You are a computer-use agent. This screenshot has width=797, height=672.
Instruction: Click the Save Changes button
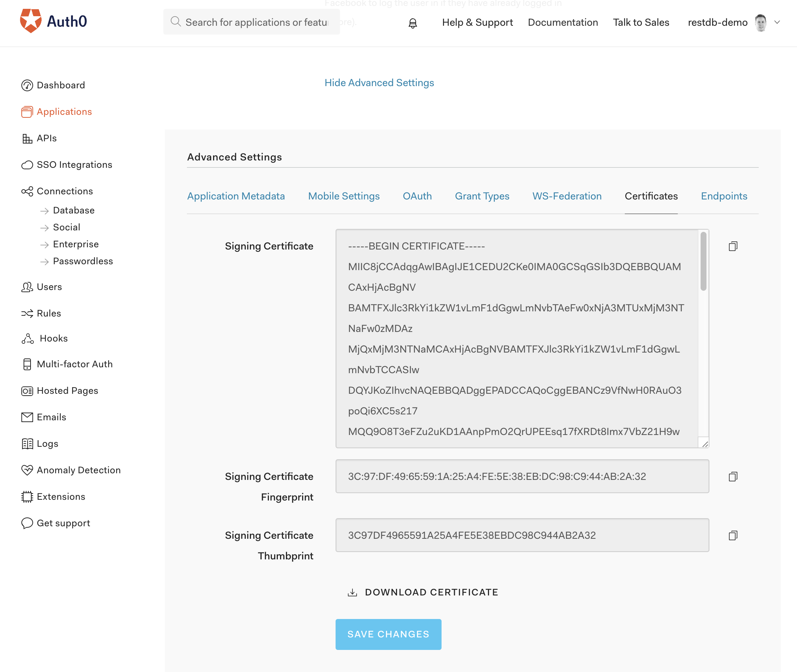point(389,634)
